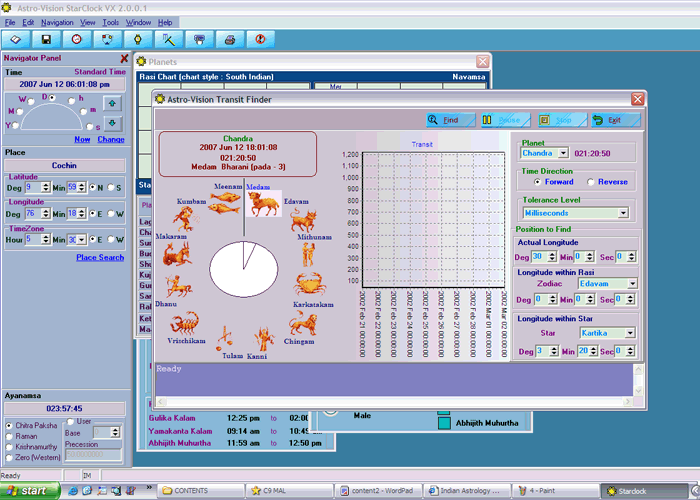
Task: Select the Y (year) time step radio
Action: point(15,125)
